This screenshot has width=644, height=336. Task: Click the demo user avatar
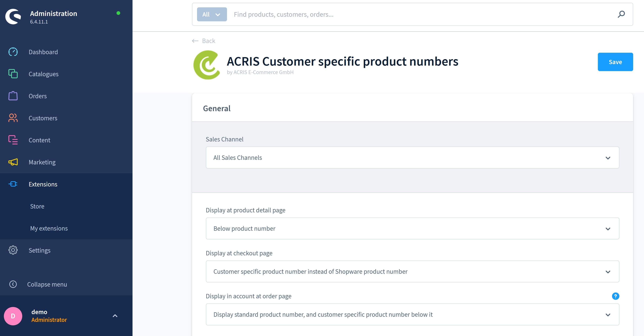pyautogui.click(x=13, y=316)
